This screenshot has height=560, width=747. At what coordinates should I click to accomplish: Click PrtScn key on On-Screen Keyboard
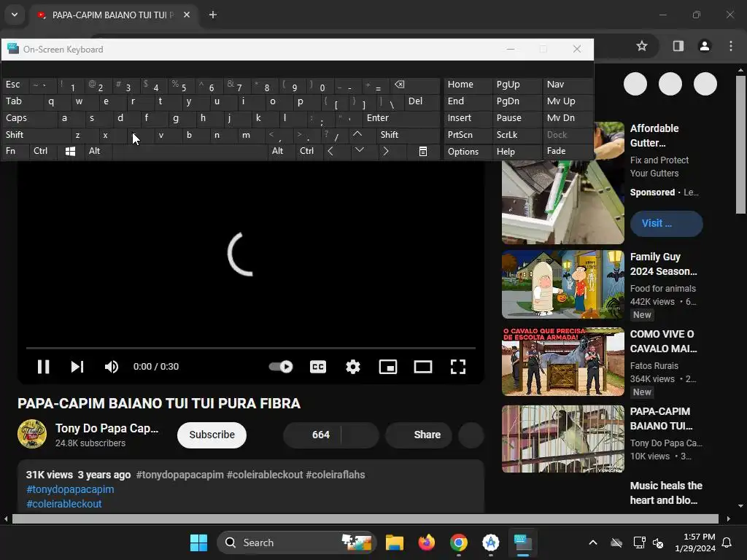coord(468,135)
